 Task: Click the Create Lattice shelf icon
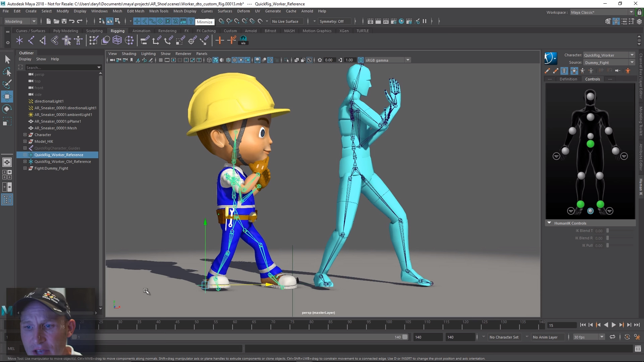pos(117,41)
